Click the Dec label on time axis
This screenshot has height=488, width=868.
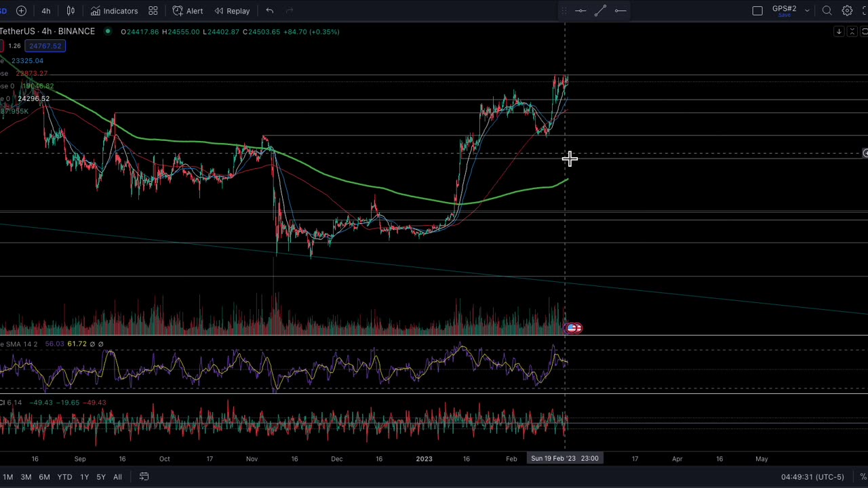336,459
